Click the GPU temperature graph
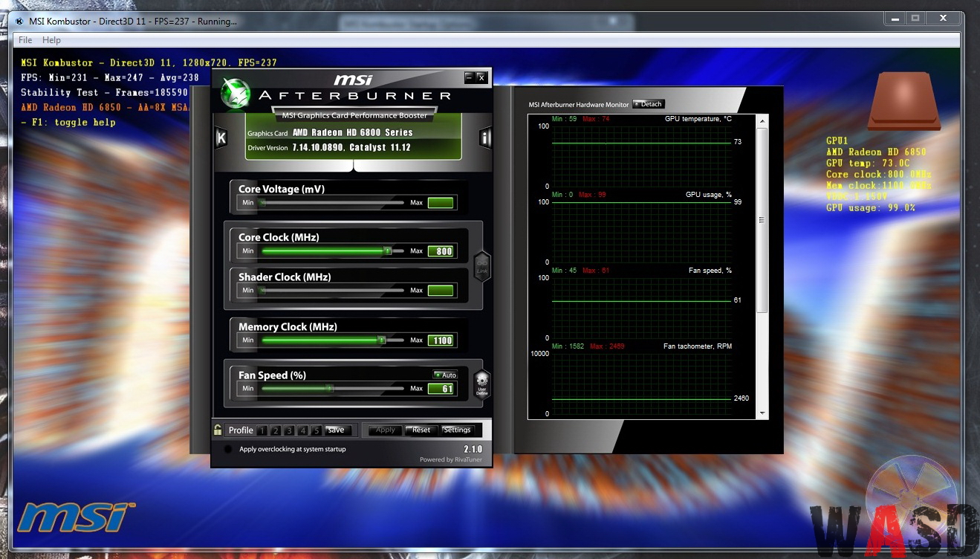Image resolution: width=980 pixels, height=559 pixels. [x=642, y=155]
